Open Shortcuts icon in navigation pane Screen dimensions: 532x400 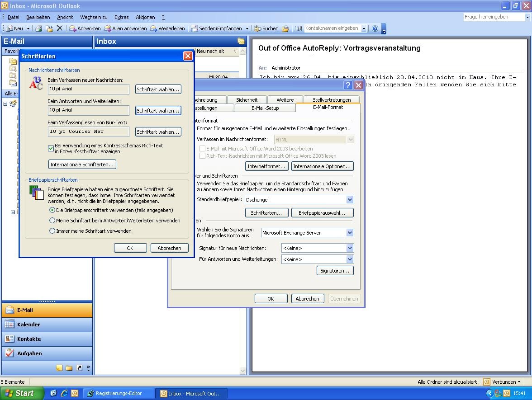click(x=79, y=368)
